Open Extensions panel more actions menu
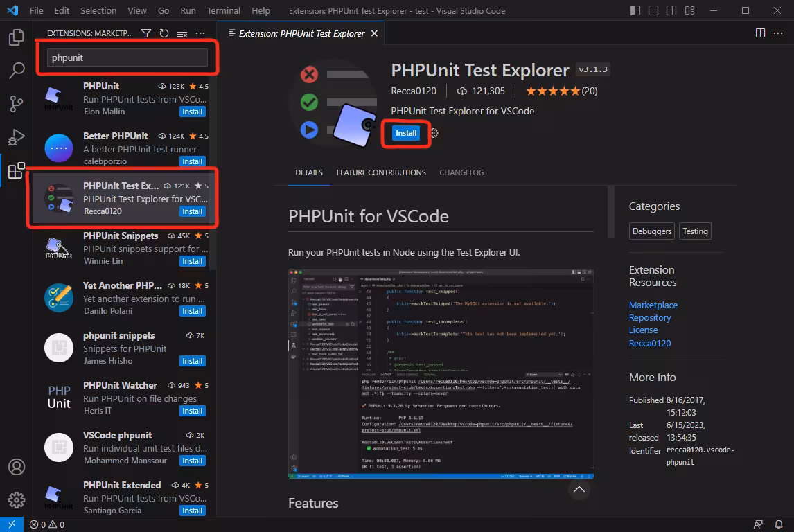Image resolution: width=794 pixels, height=532 pixels. [200, 33]
